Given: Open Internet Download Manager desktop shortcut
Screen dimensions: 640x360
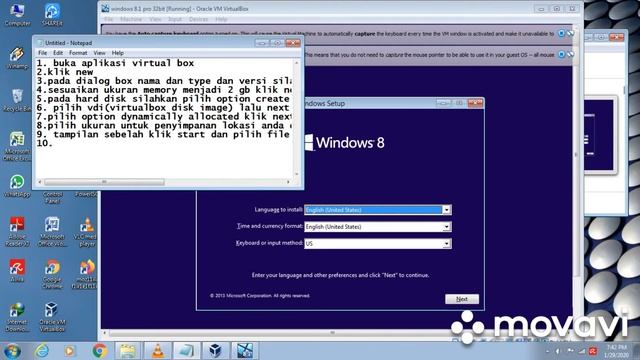Looking at the screenshot, I should (17, 317).
